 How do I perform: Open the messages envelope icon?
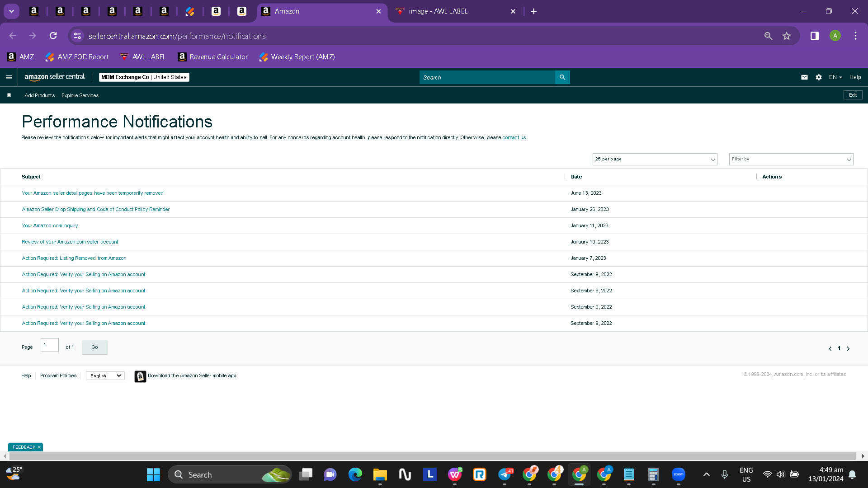coord(804,77)
